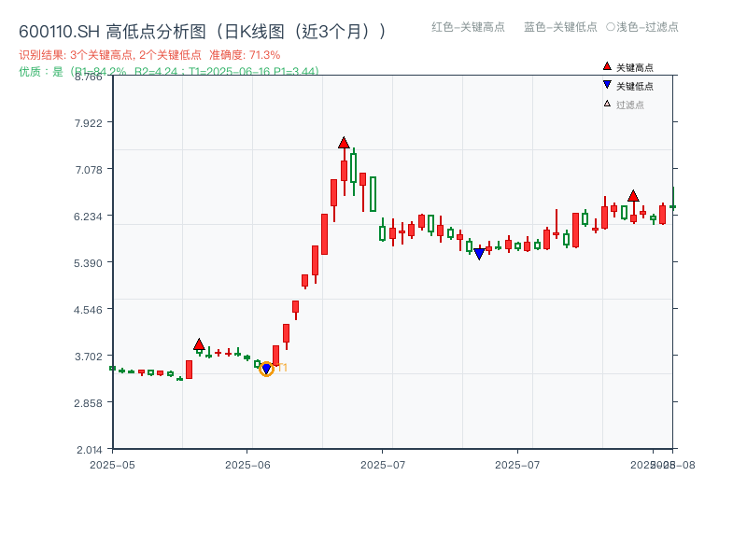The width and height of the screenshot is (747, 560).
Task: Select the blue key-low marker in mid-July dip
Action: click(479, 252)
